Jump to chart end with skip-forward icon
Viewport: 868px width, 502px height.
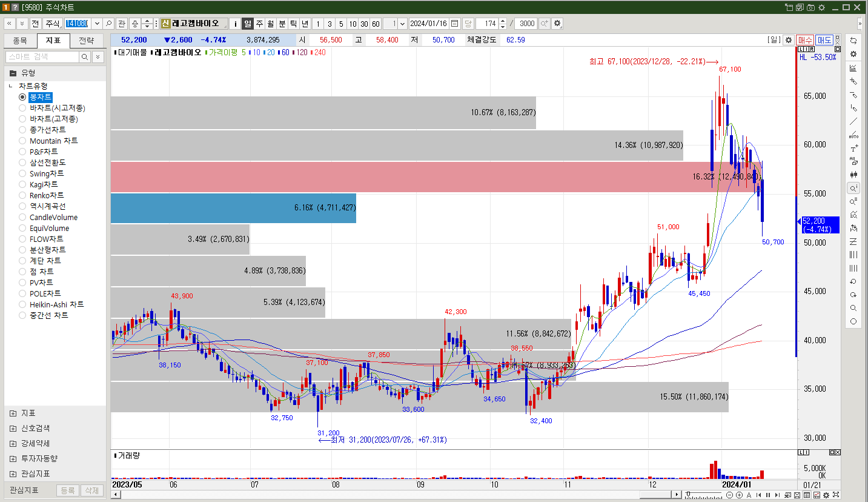778,495
